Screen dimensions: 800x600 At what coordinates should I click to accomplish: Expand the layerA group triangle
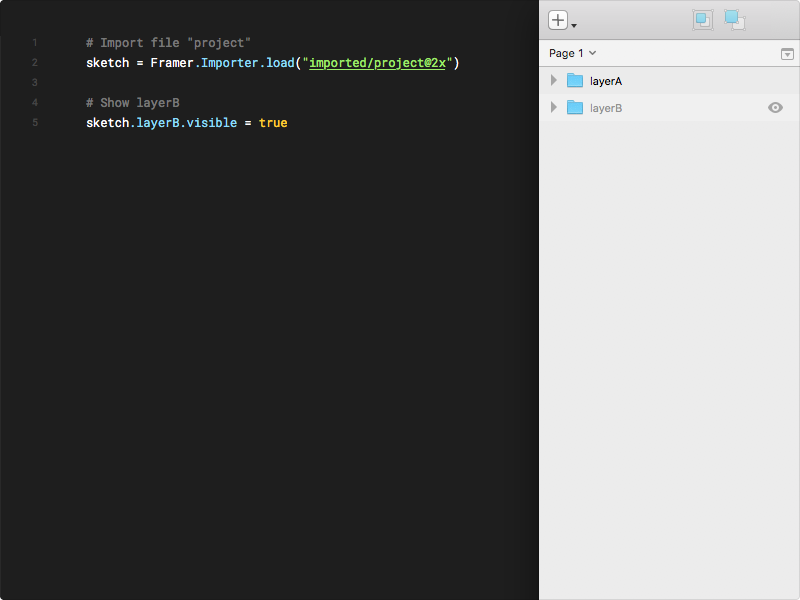[x=554, y=81]
